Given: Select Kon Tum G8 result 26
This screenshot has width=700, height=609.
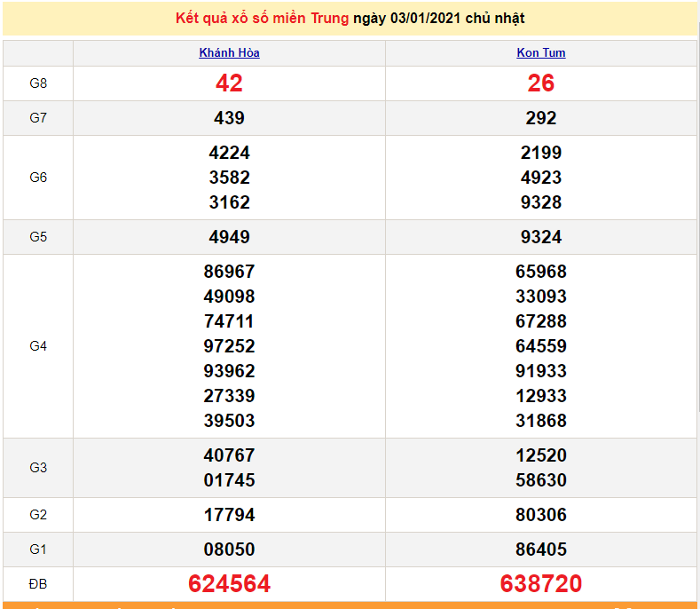Looking at the screenshot, I should [540, 83].
